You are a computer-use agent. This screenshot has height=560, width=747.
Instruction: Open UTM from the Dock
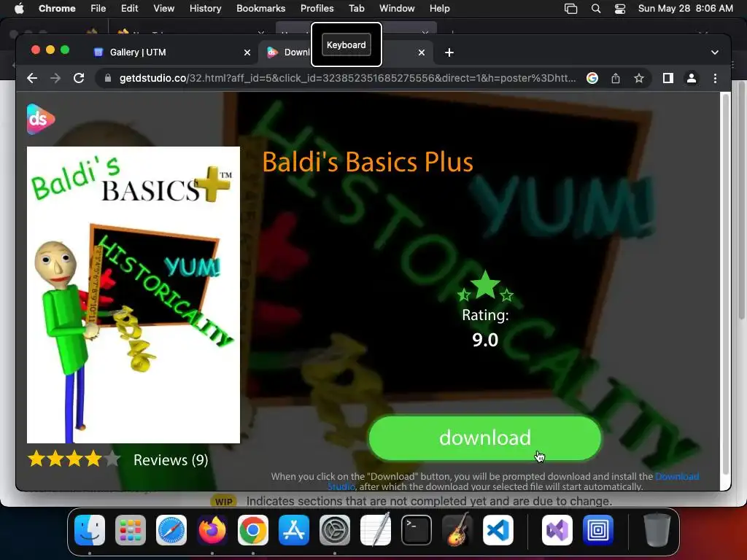(598, 530)
